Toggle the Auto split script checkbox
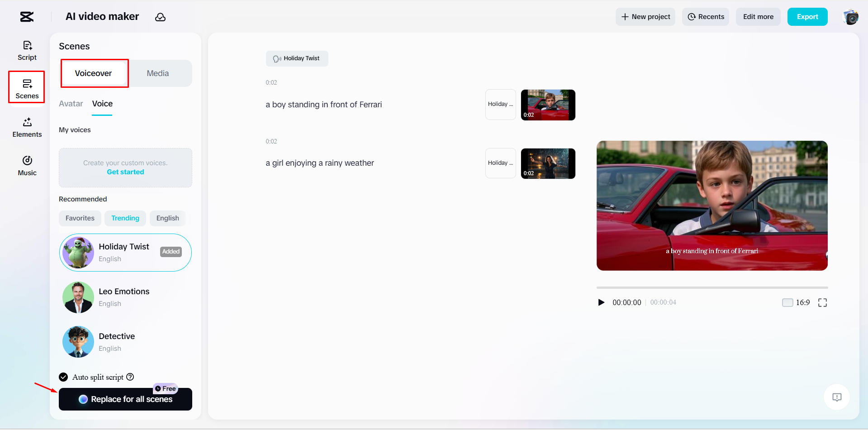This screenshot has height=430, width=868. 63,377
